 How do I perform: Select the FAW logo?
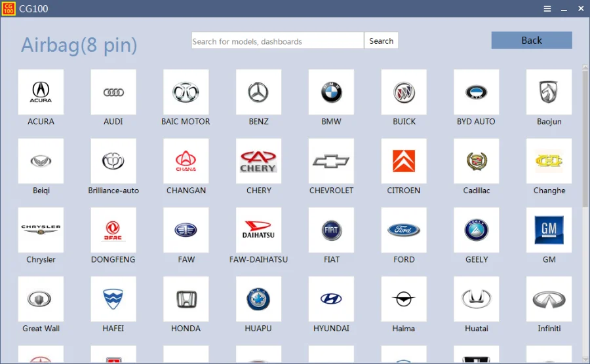coord(186,230)
